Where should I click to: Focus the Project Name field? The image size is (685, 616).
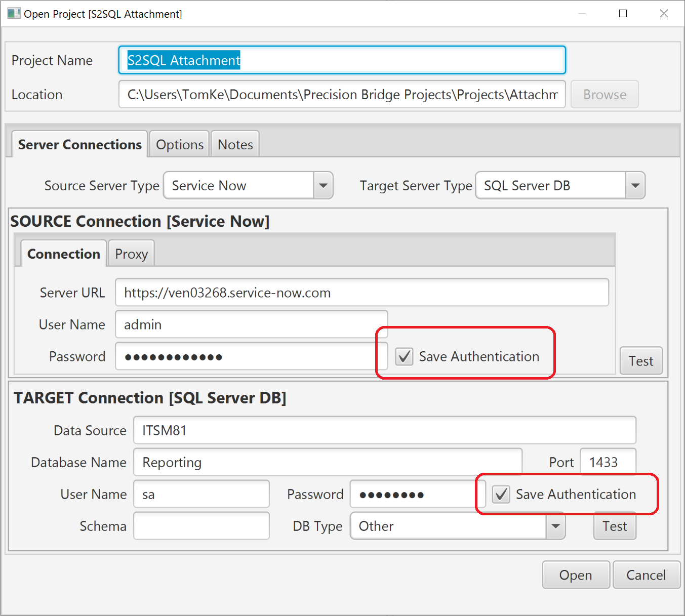point(342,60)
